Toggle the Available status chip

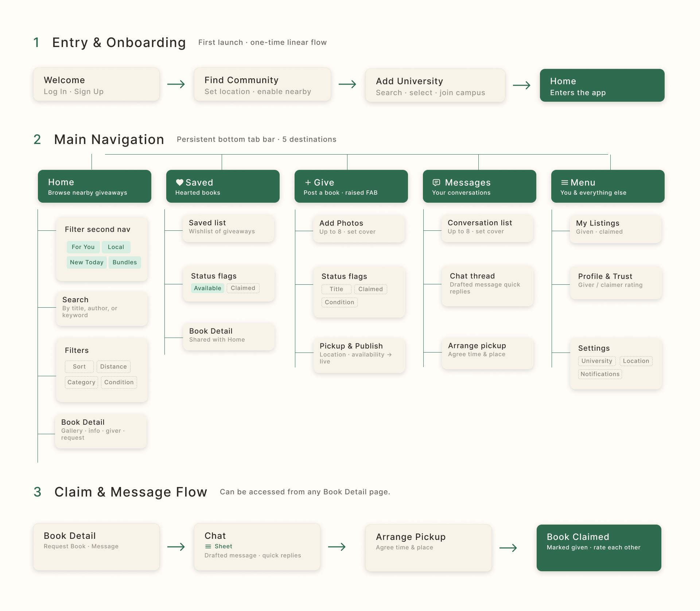pyautogui.click(x=207, y=288)
